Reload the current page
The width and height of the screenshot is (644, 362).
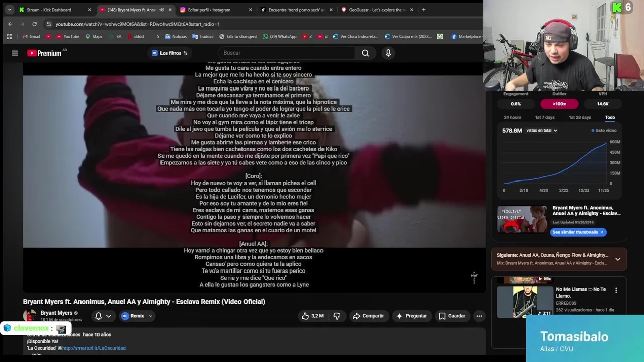point(34,24)
